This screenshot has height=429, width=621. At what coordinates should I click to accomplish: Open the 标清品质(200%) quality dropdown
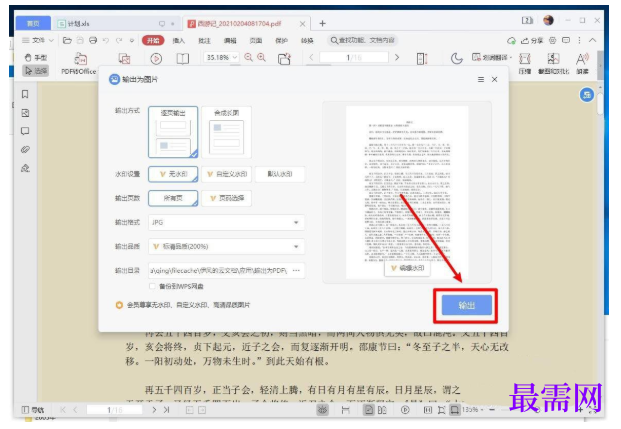(227, 247)
